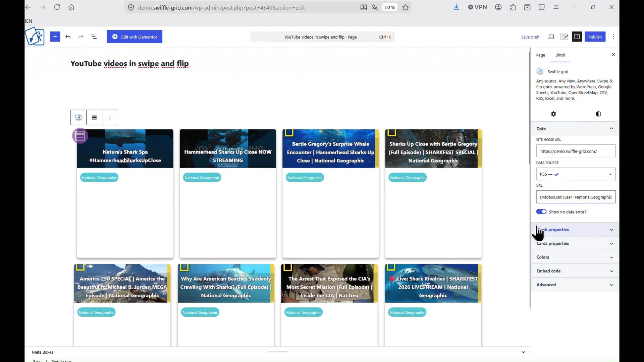
Task: Publish the page
Action: coord(595,37)
